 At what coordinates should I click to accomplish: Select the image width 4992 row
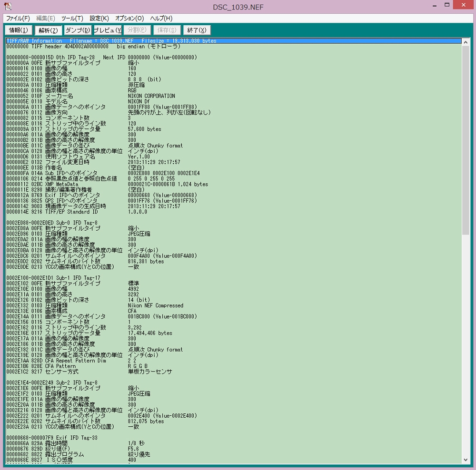tap(233, 289)
